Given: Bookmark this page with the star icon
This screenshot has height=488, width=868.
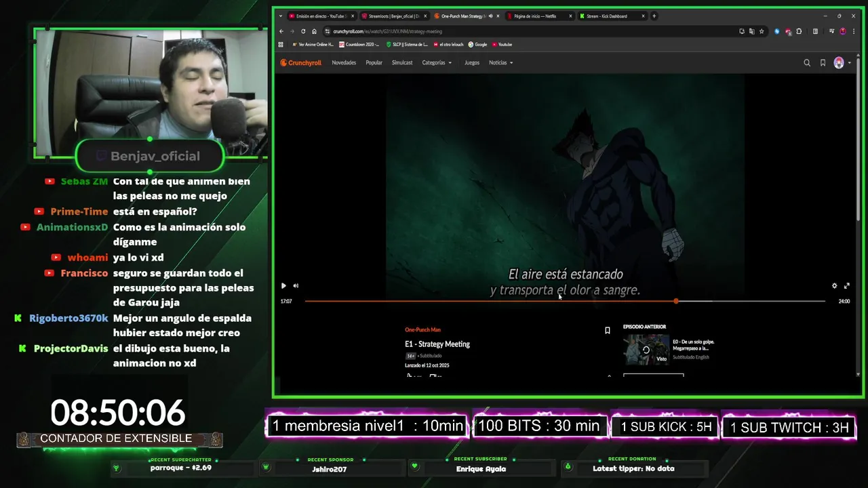Looking at the screenshot, I should (762, 31).
